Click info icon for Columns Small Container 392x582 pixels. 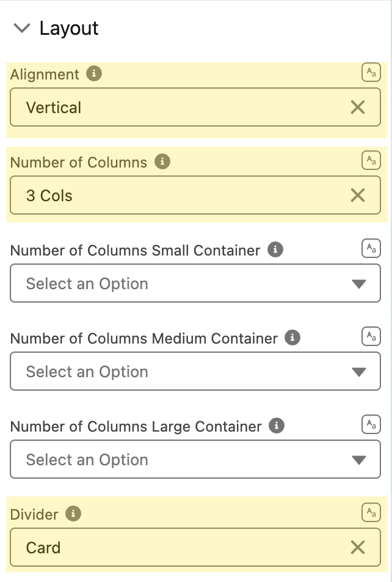275,249
